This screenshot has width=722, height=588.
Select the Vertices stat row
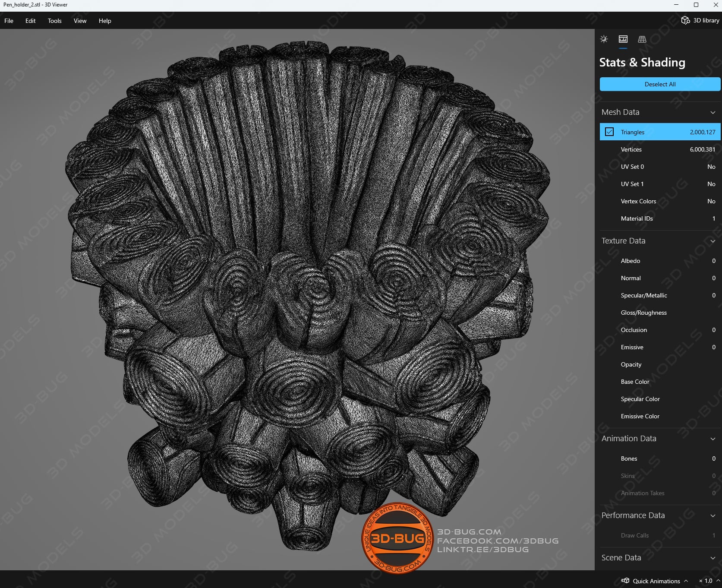pos(660,149)
